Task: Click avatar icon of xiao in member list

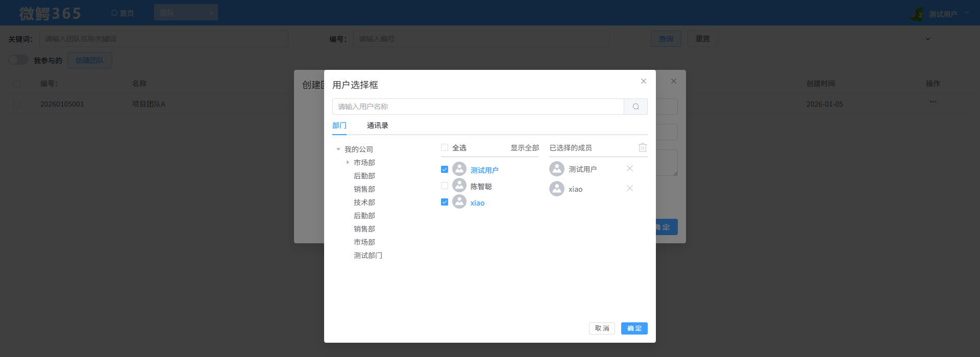Action: (459, 202)
